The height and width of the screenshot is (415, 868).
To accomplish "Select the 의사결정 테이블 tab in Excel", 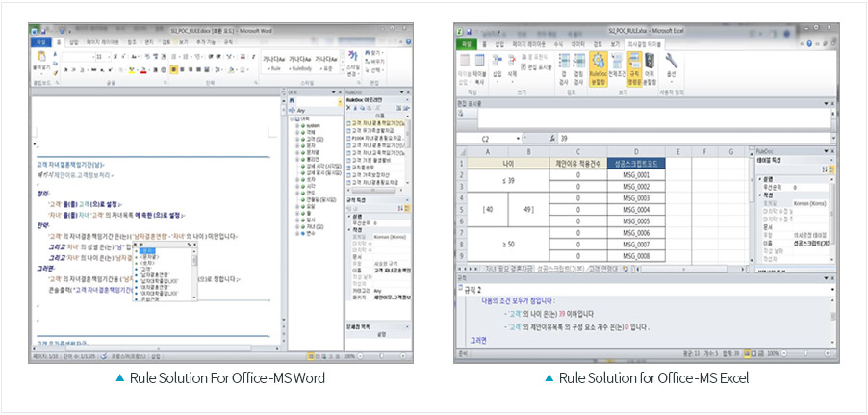I will click(x=645, y=43).
